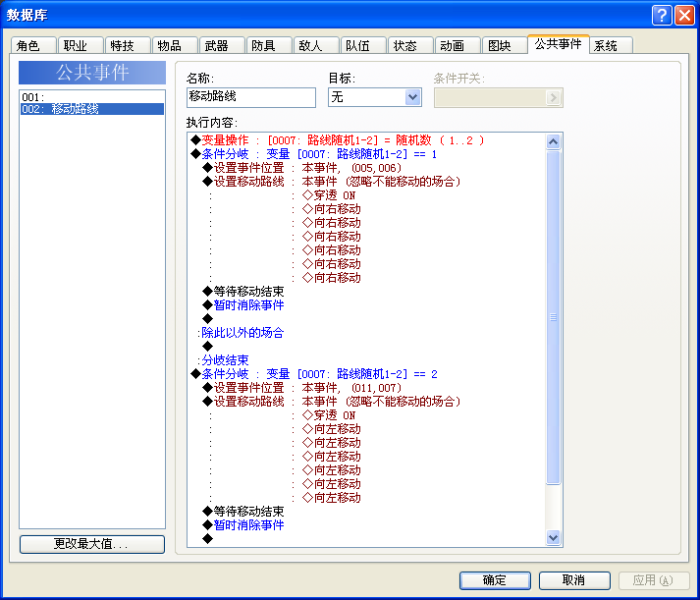Switch to the 队伍 tab
The image size is (700, 600).
click(363, 45)
